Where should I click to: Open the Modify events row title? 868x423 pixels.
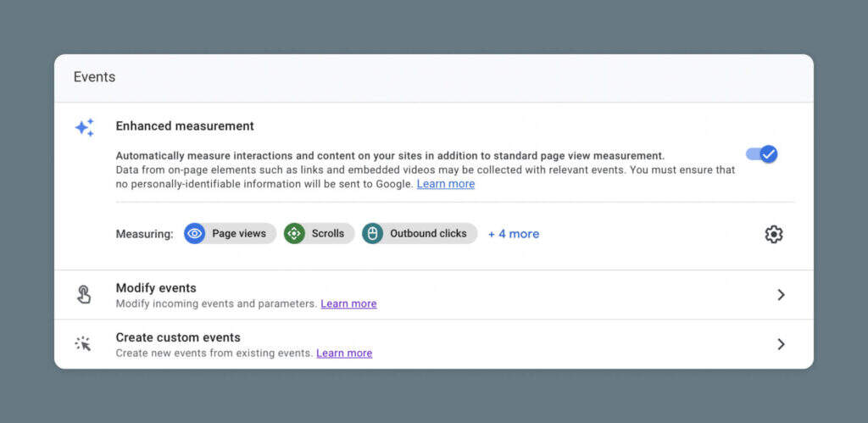tap(156, 288)
